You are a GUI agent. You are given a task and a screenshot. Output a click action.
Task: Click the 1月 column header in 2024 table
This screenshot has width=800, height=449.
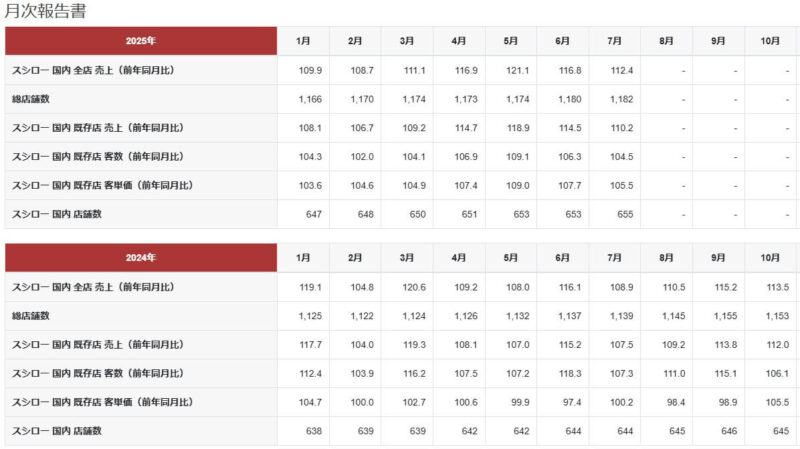pos(303,258)
